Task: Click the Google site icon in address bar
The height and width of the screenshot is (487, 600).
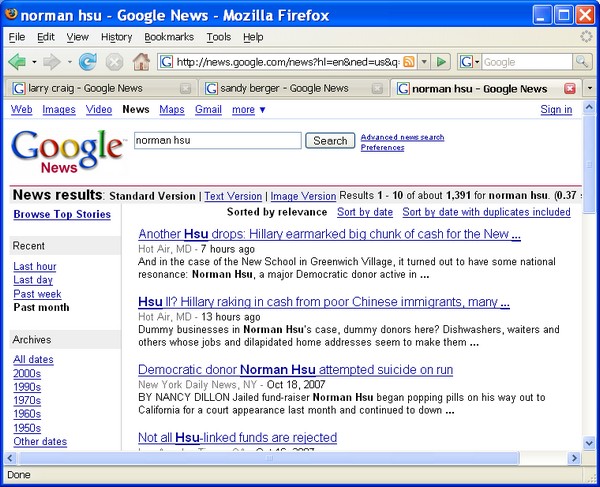Action: tap(166, 62)
